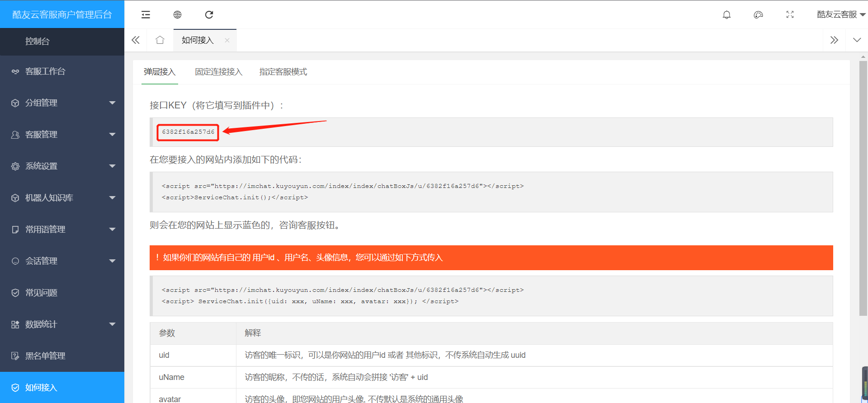Open the notification bell

pyautogui.click(x=726, y=14)
